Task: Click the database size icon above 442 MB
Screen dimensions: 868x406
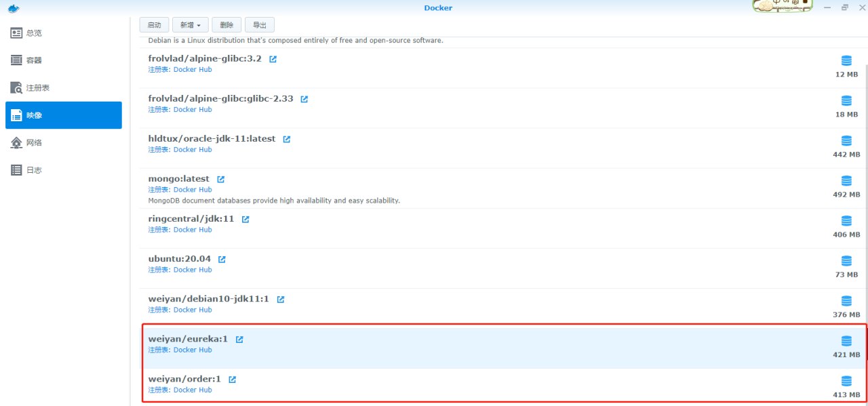Action: 846,141
